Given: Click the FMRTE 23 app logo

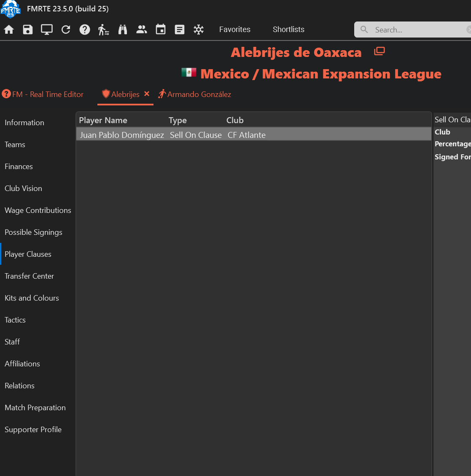Looking at the screenshot, I should [11, 9].
